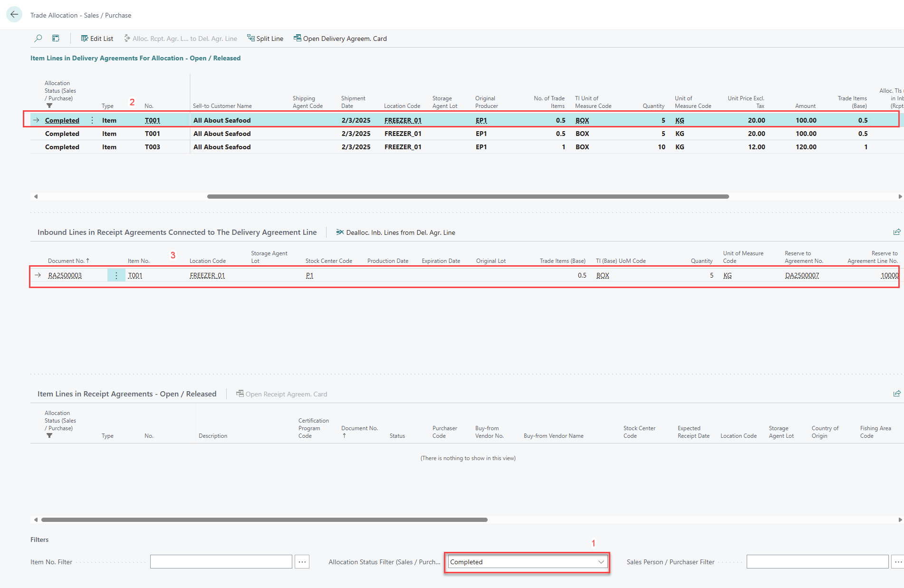Click the Item No. Filter input field

pyautogui.click(x=221, y=562)
